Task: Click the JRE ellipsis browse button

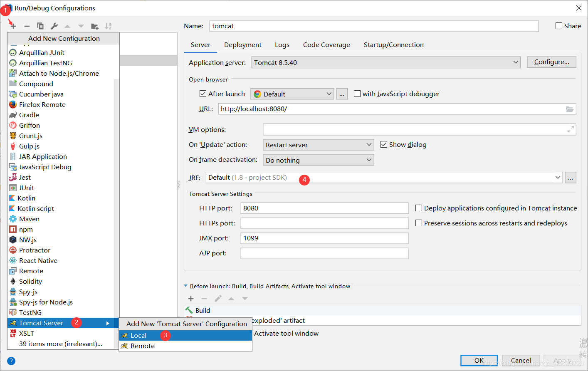Action: (x=571, y=178)
